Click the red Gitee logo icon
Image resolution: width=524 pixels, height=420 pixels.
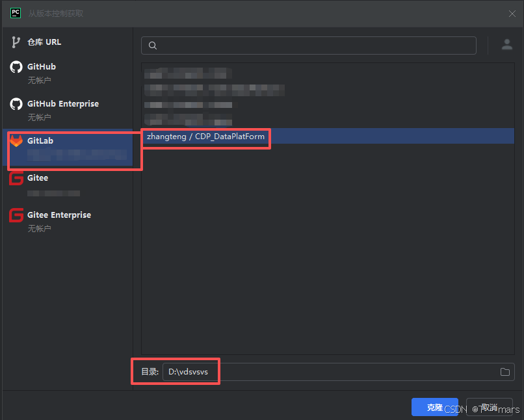(16, 178)
